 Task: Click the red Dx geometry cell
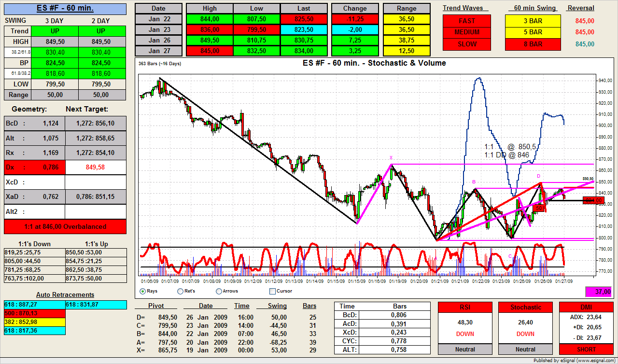(x=34, y=168)
